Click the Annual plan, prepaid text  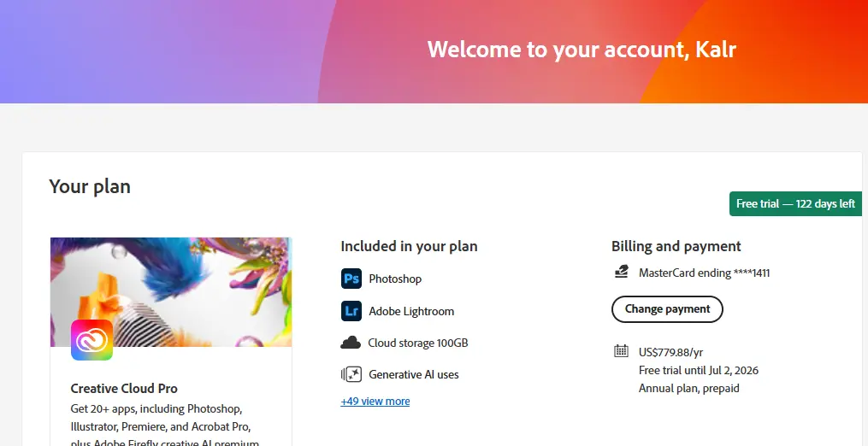point(689,389)
